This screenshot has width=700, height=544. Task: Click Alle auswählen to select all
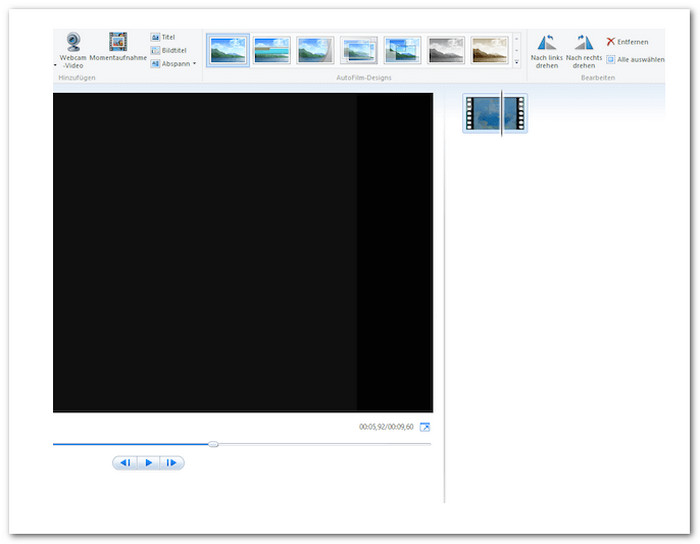point(635,59)
